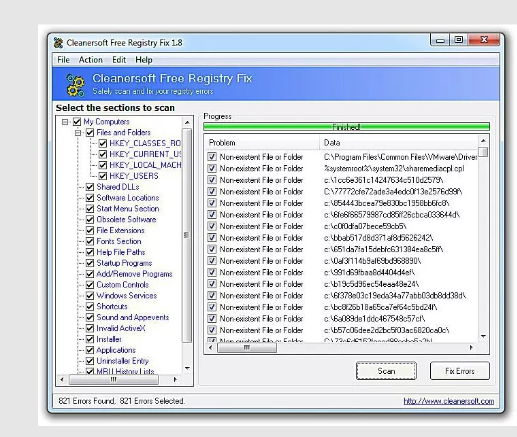Open the Help menu
Screen dimensions: 517x437
click(144, 60)
